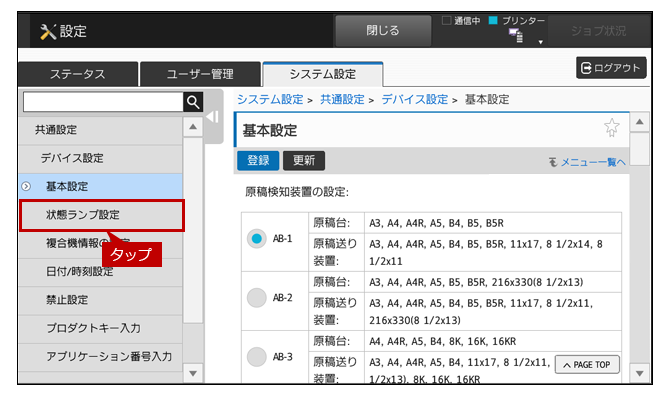Click the settings wrench icon
The width and height of the screenshot is (670, 396).
pos(48,31)
